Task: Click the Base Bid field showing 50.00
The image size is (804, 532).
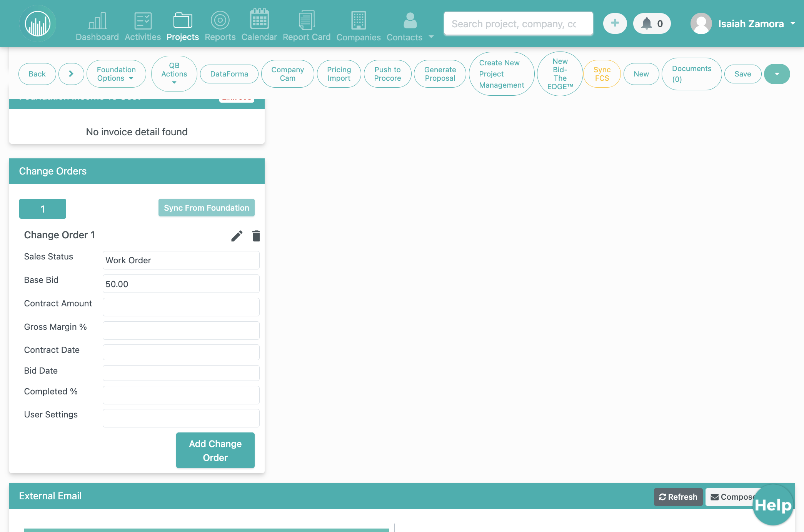Action: click(181, 284)
